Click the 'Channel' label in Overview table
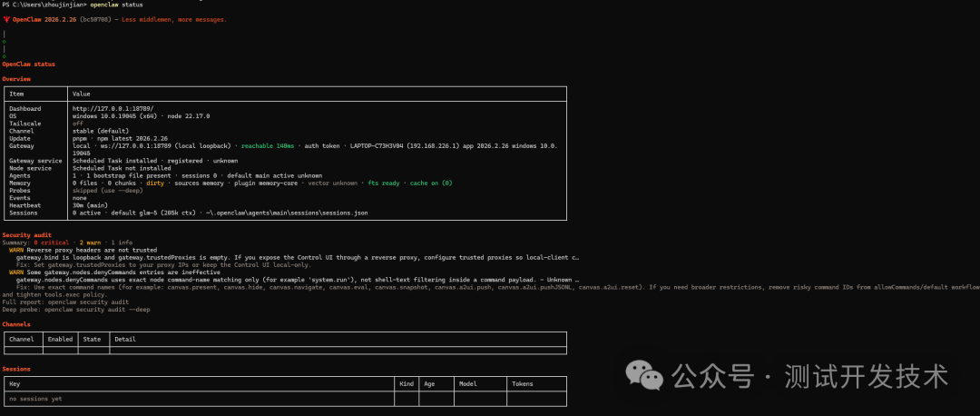 pyautogui.click(x=21, y=131)
